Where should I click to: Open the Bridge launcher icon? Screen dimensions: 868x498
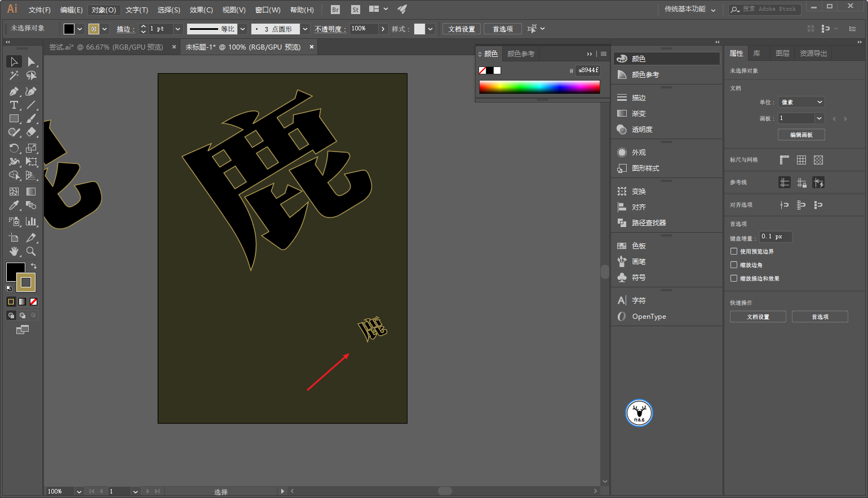335,10
